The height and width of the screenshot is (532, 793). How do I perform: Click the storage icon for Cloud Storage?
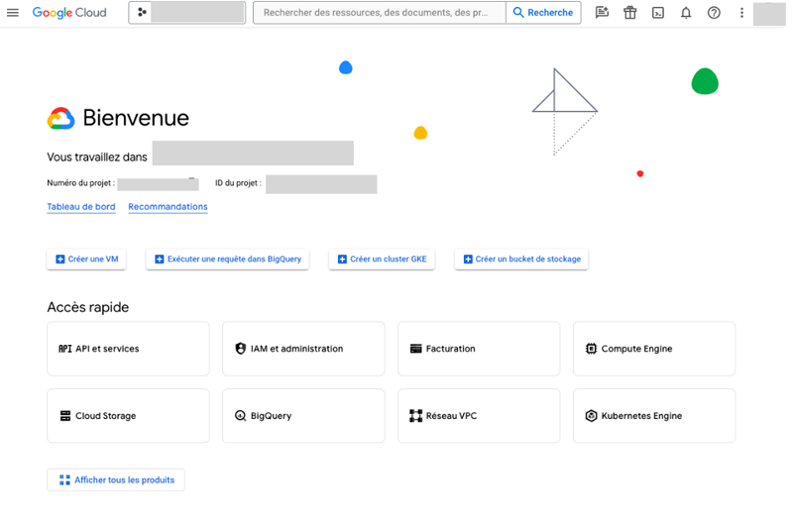pyautogui.click(x=65, y=416)
